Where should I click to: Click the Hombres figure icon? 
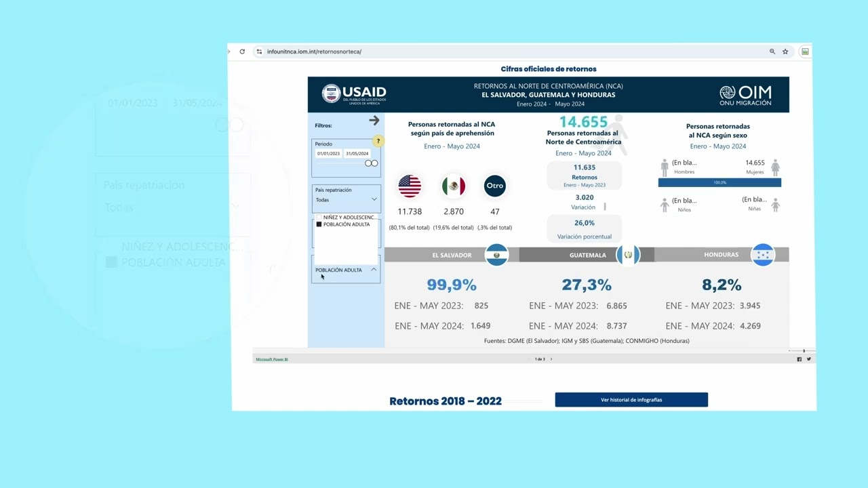click(x=665, y=167)
